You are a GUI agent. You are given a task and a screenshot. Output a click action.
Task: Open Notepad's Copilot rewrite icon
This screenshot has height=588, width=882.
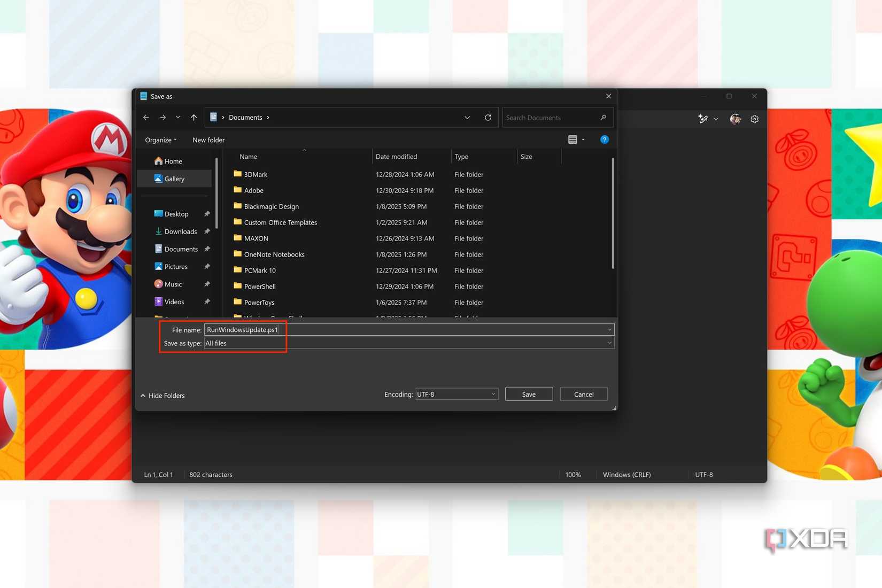tap(703, 119)
